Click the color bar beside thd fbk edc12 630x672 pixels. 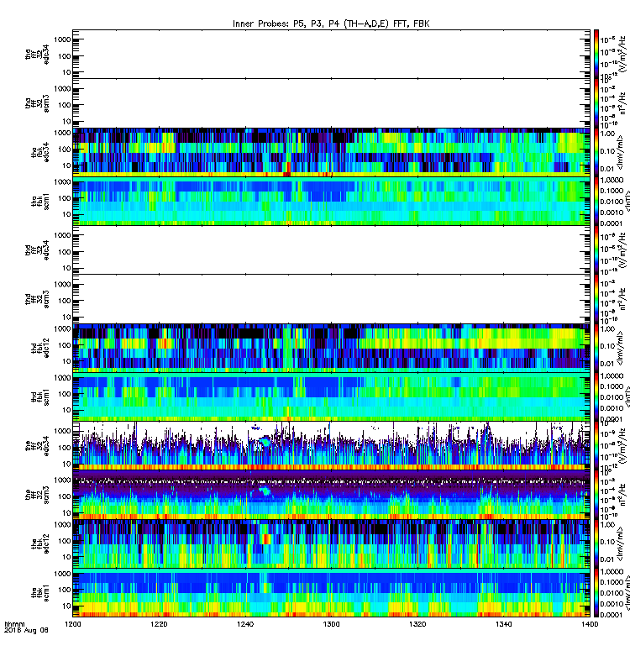pyautogui.click(x=596, y=348)
